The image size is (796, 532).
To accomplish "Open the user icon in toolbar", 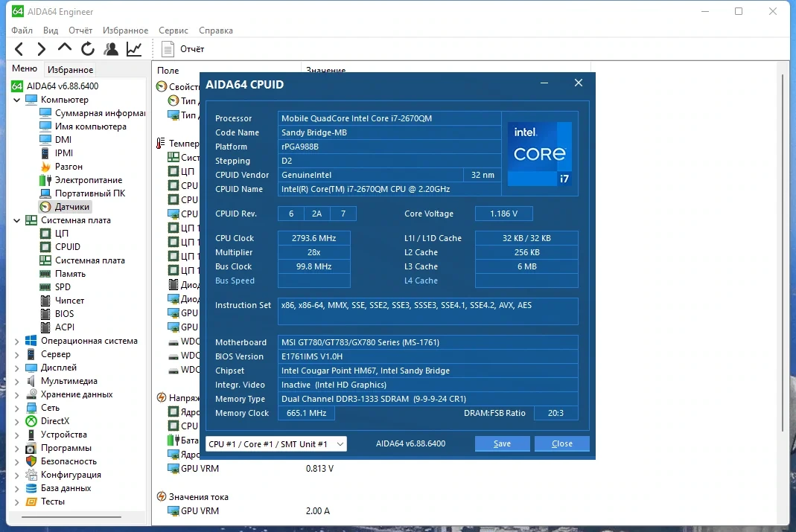I will point(111,48).
